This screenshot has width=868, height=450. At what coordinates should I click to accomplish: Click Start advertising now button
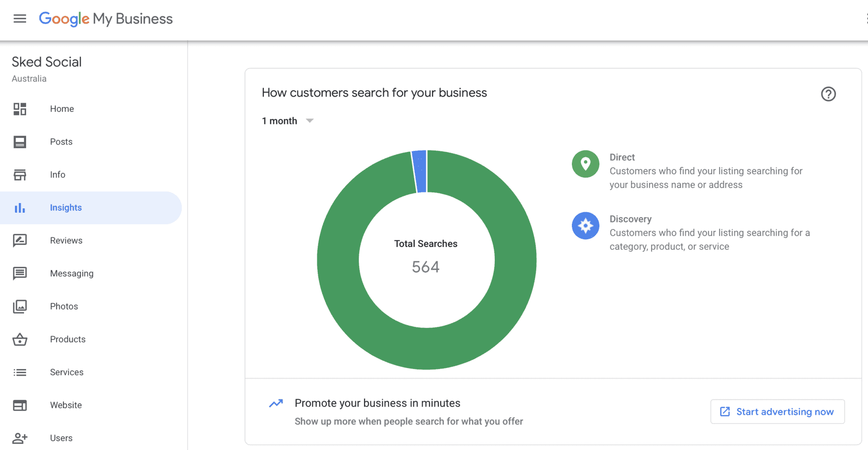pyautogui.click(x=777, y=412)
